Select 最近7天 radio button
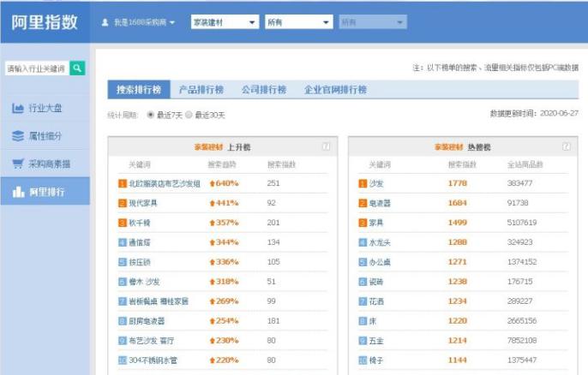 click(150, 115)
